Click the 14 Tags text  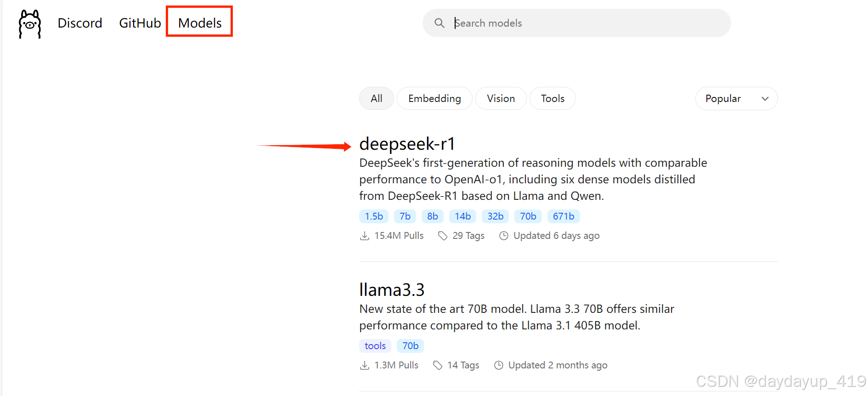click(x=463, y=365)
